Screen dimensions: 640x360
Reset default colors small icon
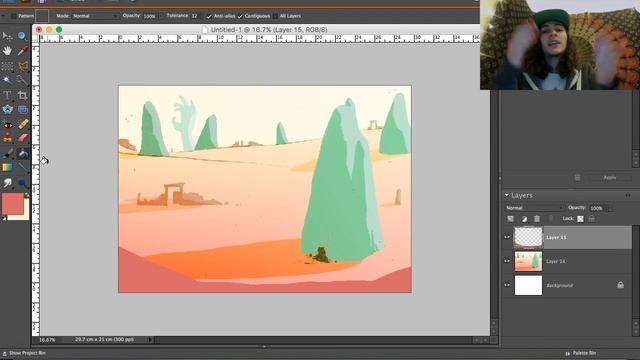point(4,218)
